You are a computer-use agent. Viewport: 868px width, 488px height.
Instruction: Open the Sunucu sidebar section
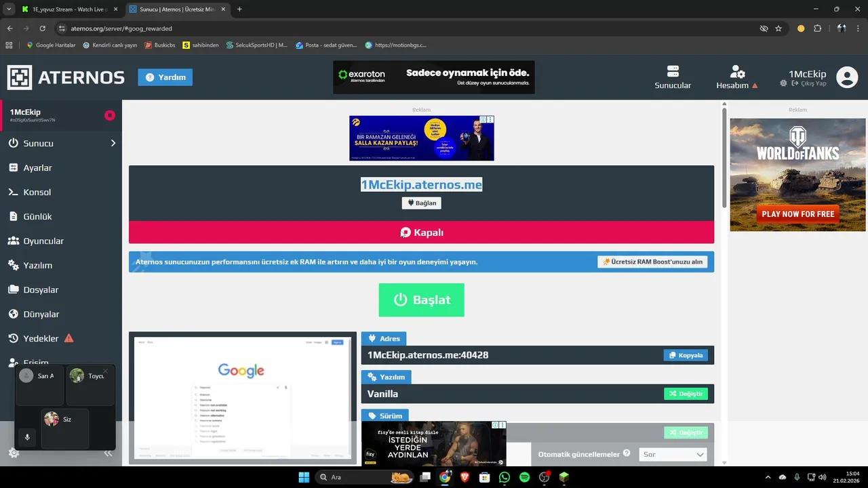[x=61, y=143]
